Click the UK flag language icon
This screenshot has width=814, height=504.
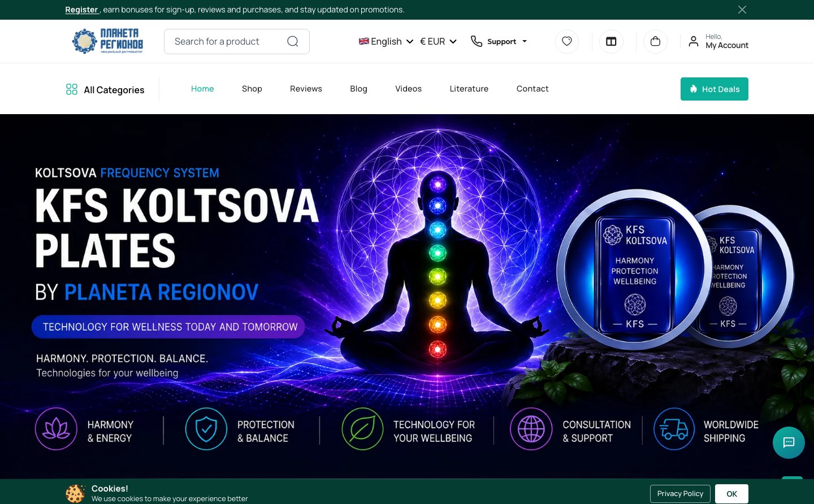(364, 41)
